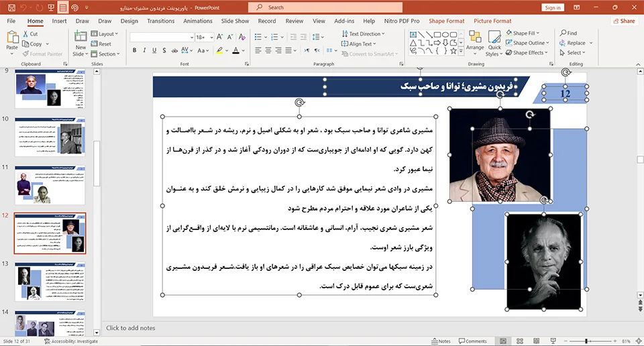The image size is (644, 346).
Task: Clear all formatting icon
Action: [242, 37]
